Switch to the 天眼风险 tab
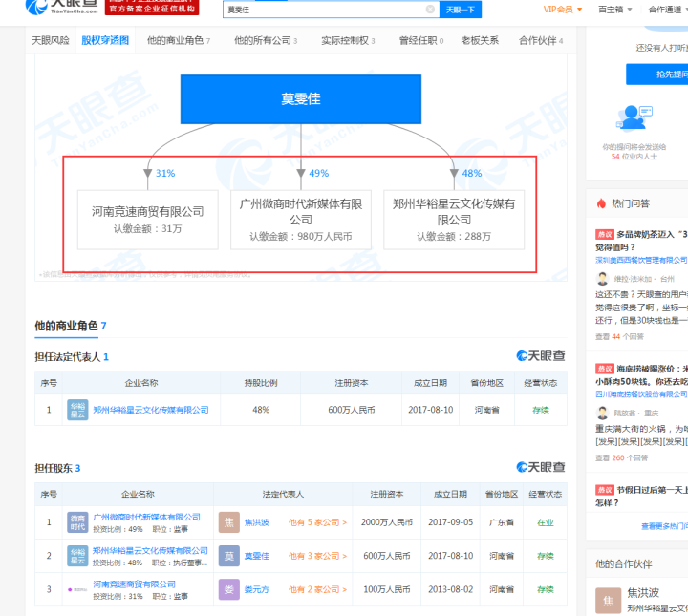 click(x=51, y=40)
